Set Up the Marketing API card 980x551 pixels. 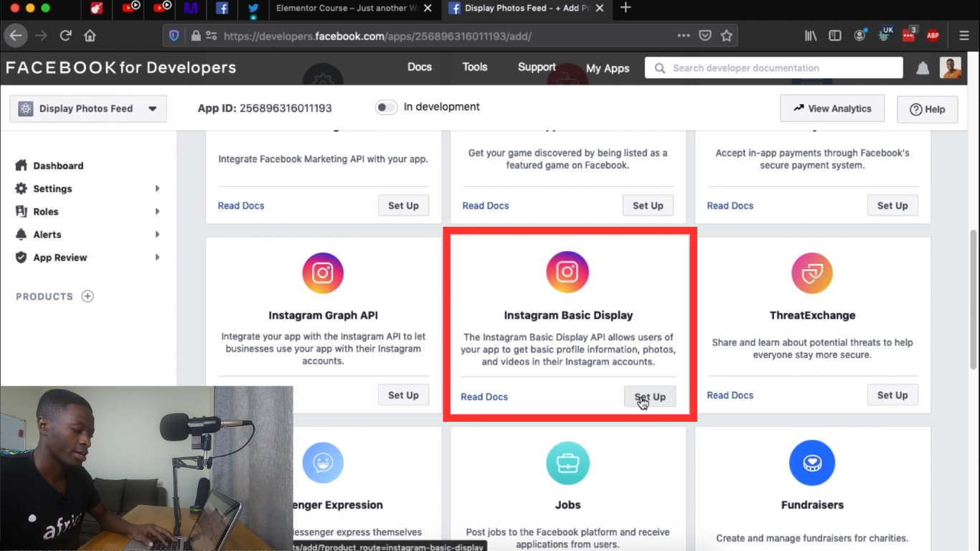coord(403,205)
